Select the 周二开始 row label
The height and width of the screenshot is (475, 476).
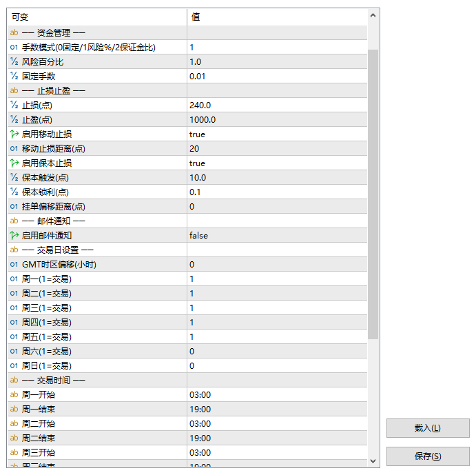coord(39,424)
